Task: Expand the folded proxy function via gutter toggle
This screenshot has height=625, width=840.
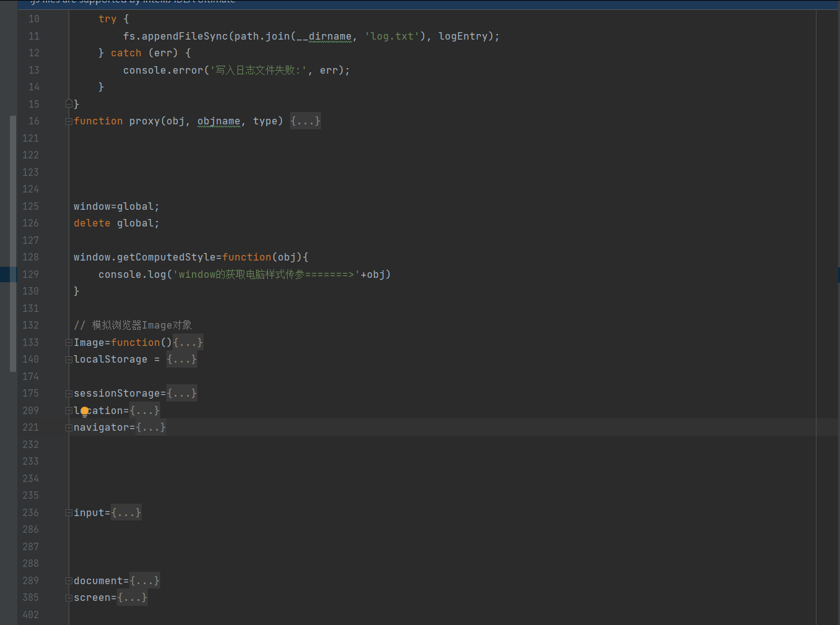Action: 69,121
